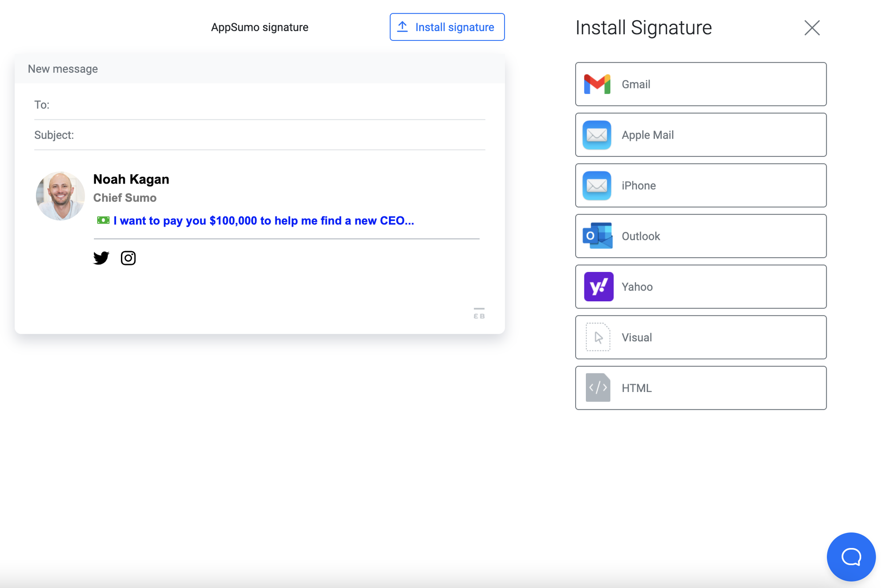Image resolution: width=889 pixels, height=588 pixels.
Task: Select HTML signature install option
Action: pyautogui.click(x=700, y=388)
